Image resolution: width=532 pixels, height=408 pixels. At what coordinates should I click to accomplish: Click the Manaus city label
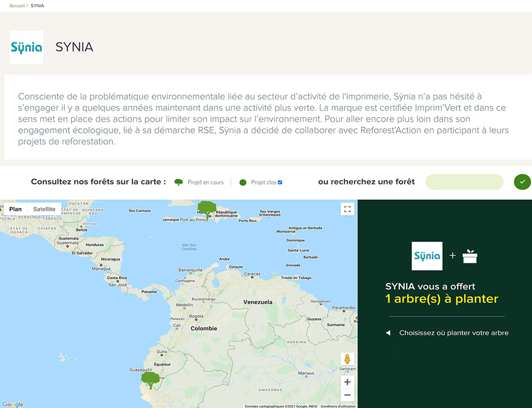[x=306, y=373]
